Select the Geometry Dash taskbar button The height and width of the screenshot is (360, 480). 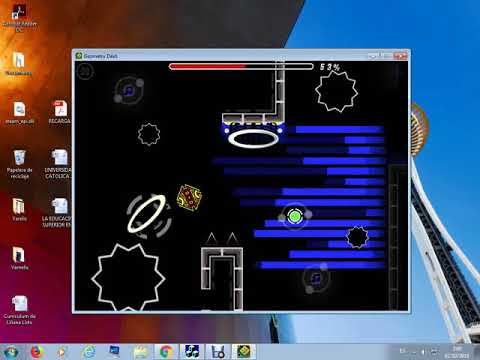point(244,352)
